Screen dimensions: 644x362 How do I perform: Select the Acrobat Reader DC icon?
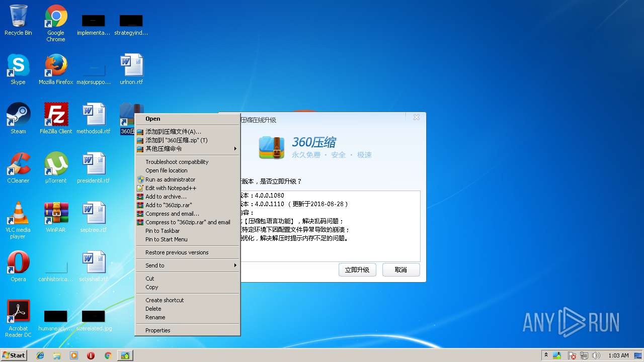point(18,319)
